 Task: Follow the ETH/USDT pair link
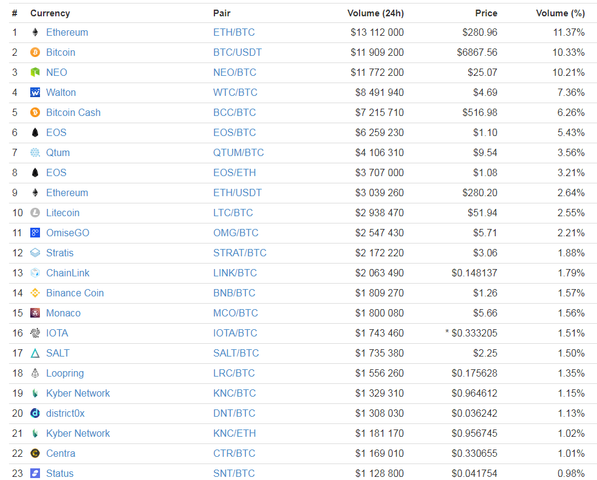click(237, 193)
